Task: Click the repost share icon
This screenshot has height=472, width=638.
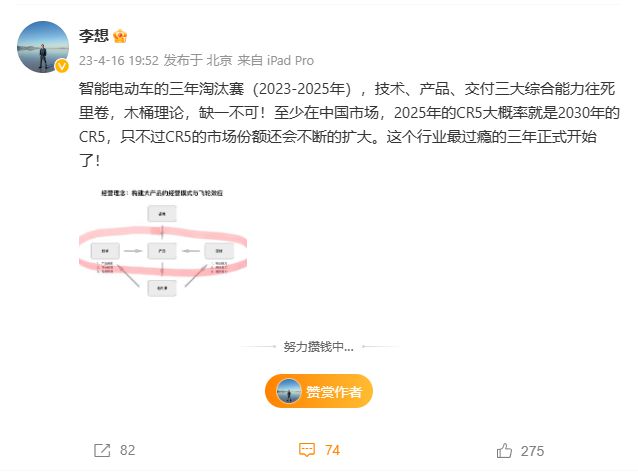Action: (102, 450)
